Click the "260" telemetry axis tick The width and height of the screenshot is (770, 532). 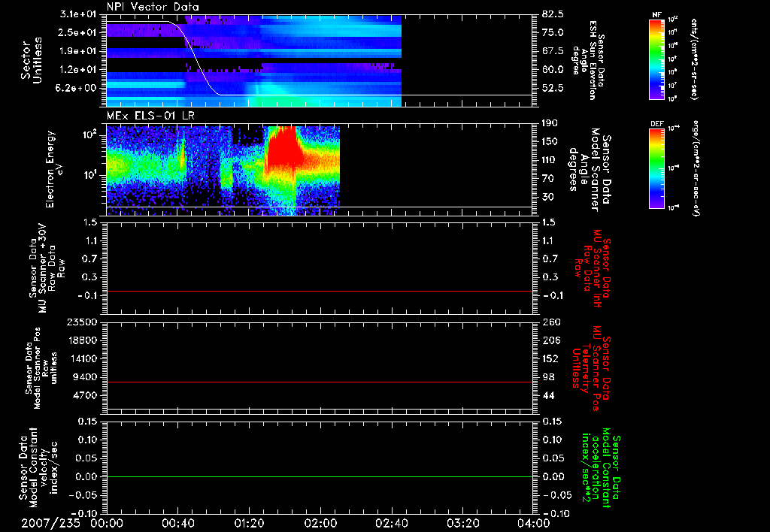pyautogui.click(x=551, y=322)
